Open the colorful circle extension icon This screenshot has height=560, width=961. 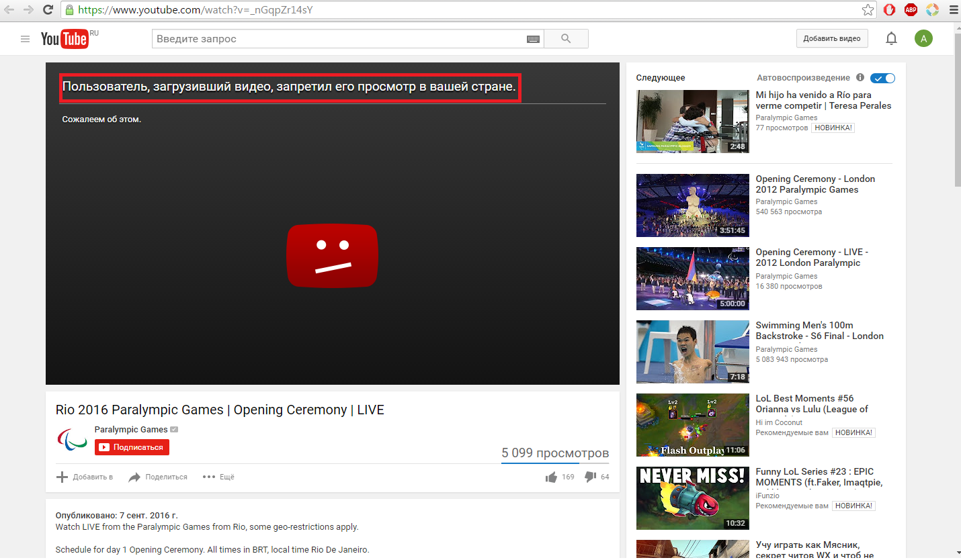tap(932, 10)
